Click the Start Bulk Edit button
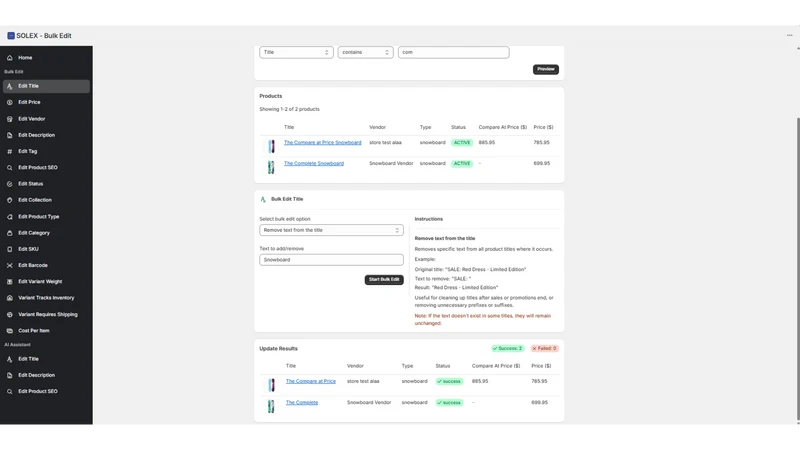Image resolution: width=800 pixels, height=450 pixels. pos(384,280)
